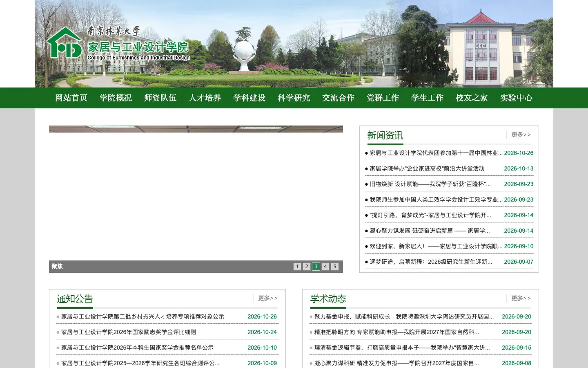Viewport: 588px width, 368px height.
Task: Open the 研究生各班综合测评 notice
Action: coord(140,363)
